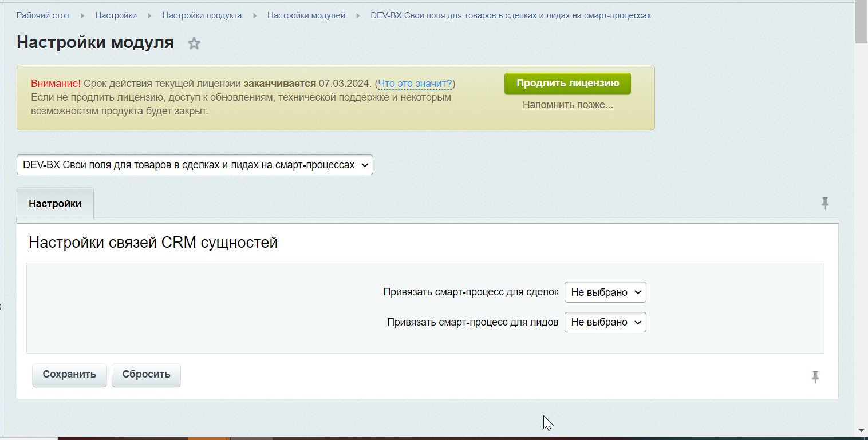Image resolution: width=868 pixels, height=440 pixels.
Task: Navigate to Настройки модулей breadcrumb
Action: 306,15
